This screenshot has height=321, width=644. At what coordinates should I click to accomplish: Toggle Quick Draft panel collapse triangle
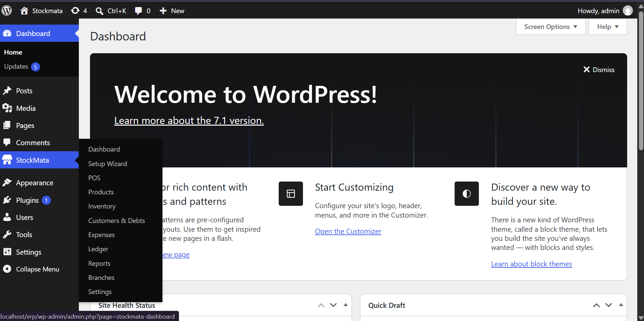(621, 305)
